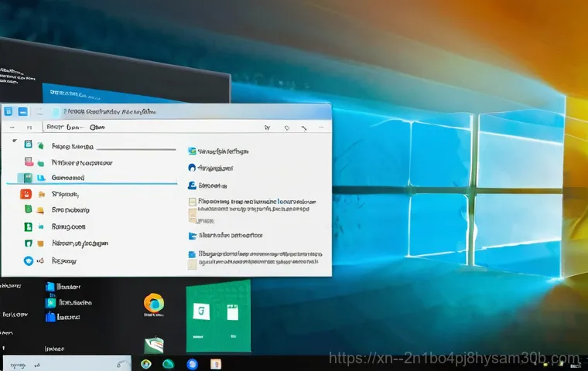Viewport: 588px width, 371px height.
Task: Click the blue circular icon on the taskbar
Action: point(193,364)
